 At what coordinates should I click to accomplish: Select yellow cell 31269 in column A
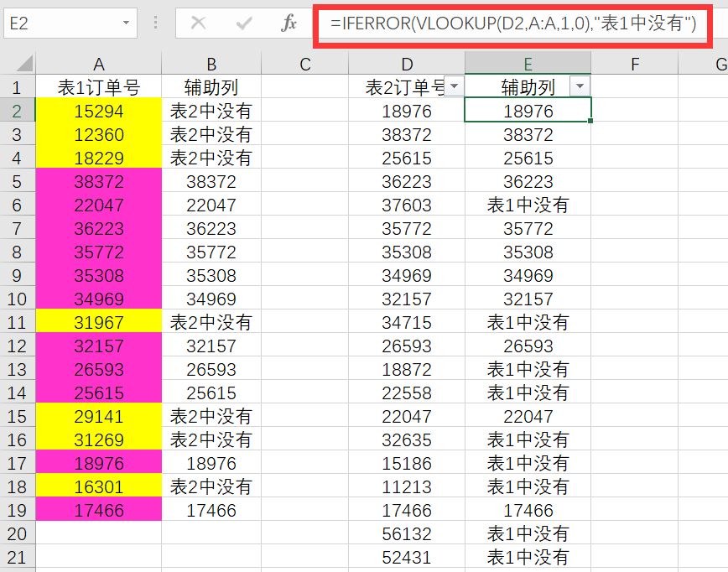(98, 439)
